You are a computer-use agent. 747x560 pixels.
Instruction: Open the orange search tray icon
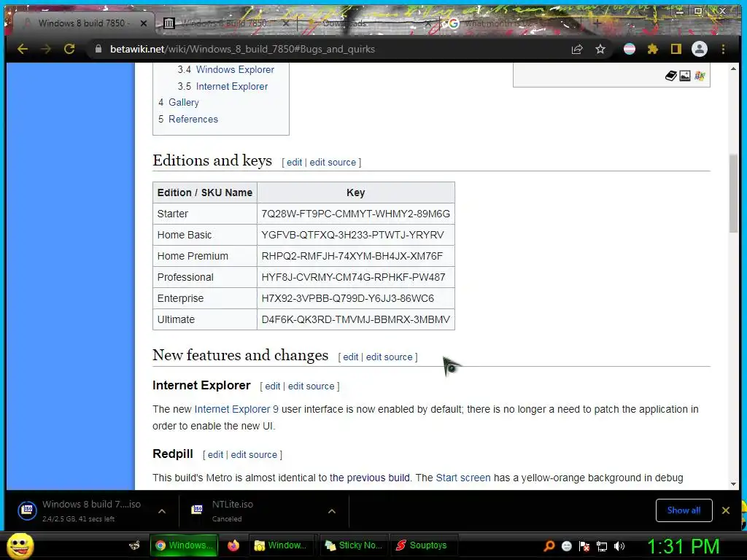click(x=549, y=546)
